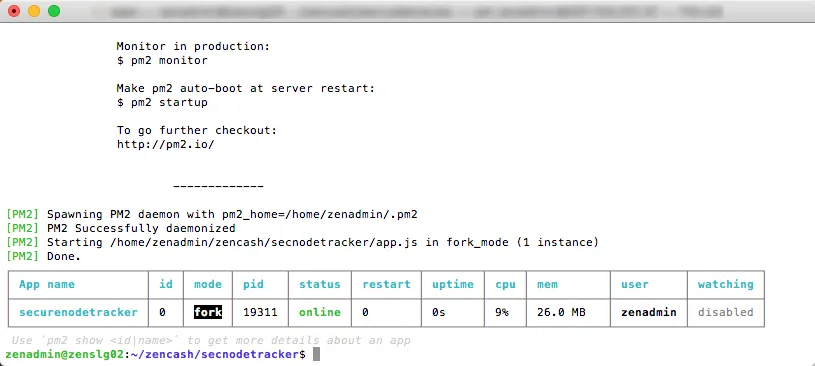Click the 'watching' table header
Image resolution: width=815 pixels, height=366 pixels.
(726, 284)
